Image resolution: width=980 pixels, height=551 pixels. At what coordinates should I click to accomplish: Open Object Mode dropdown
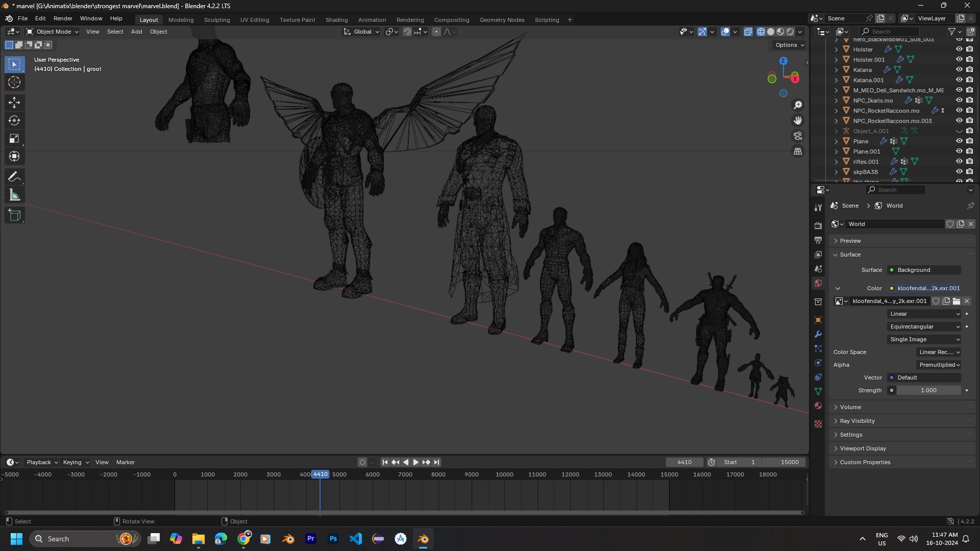point(52,32)
